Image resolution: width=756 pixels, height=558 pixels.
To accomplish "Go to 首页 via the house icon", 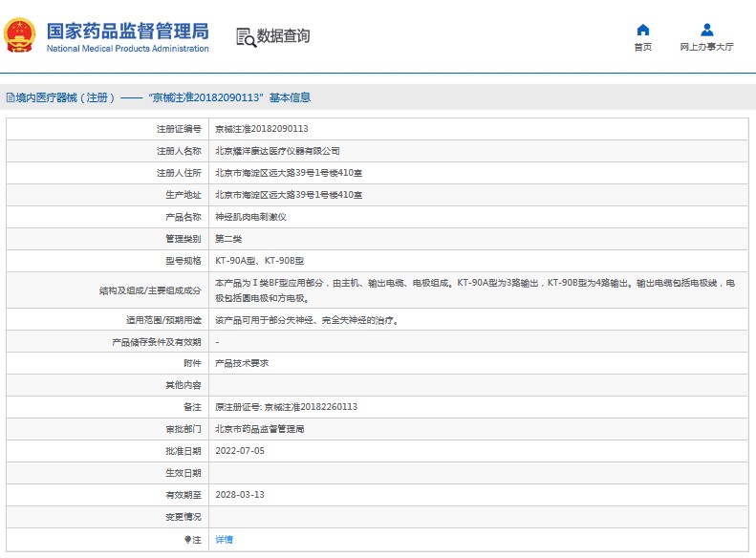I will click(x=642, y=30).
